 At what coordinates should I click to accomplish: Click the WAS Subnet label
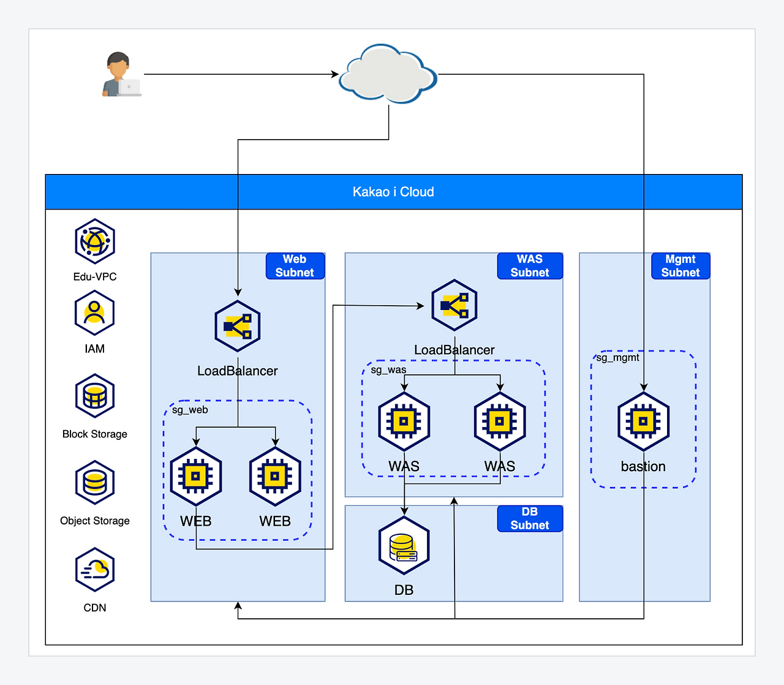pyautogui.click(x=530, y=266)
